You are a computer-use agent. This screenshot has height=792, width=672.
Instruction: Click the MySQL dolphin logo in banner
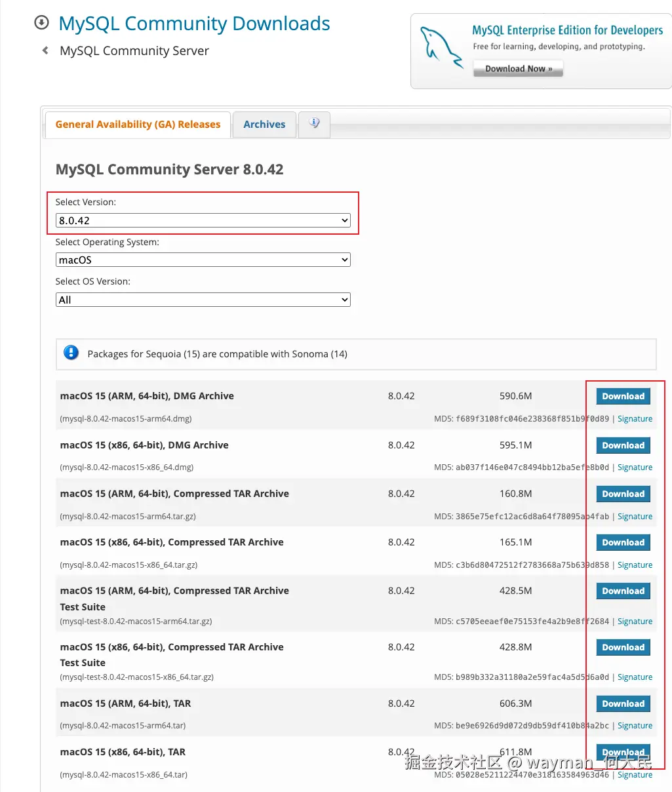coord(441,47)
